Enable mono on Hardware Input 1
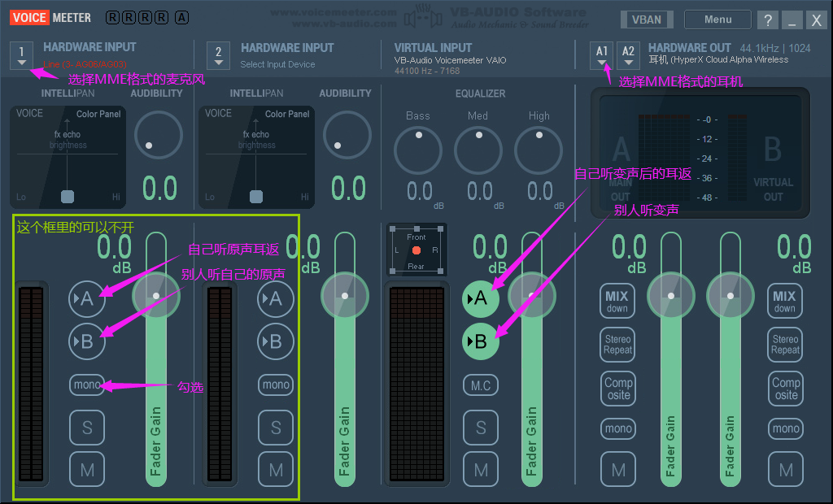 tap(86, 385)
